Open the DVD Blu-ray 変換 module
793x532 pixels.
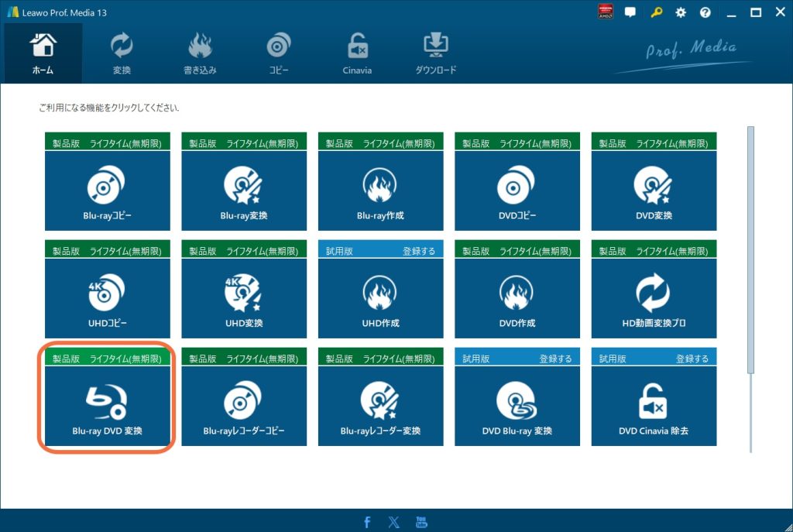[517, 406]
